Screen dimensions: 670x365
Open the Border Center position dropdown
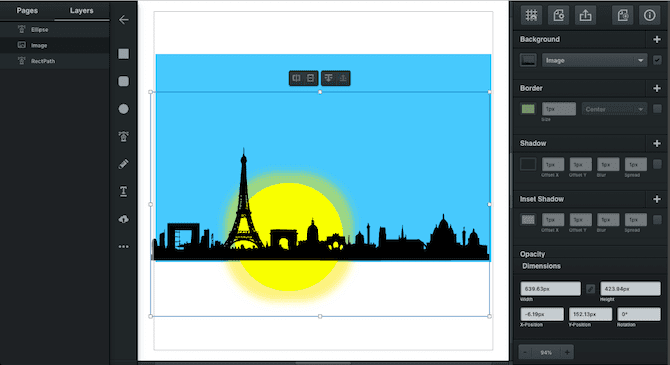pyautogui.click(x=614, y=109)
